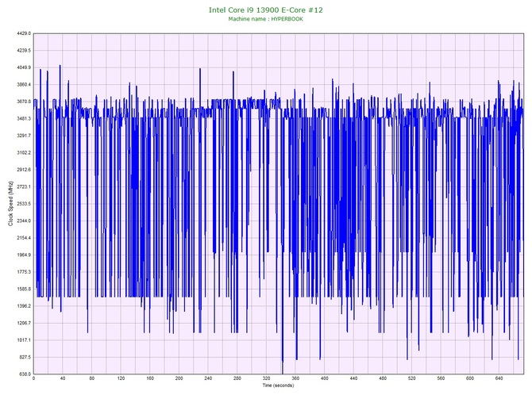Click the 4429.0 y-axis value
532x399 pixels.
click(x=24, y=33)
